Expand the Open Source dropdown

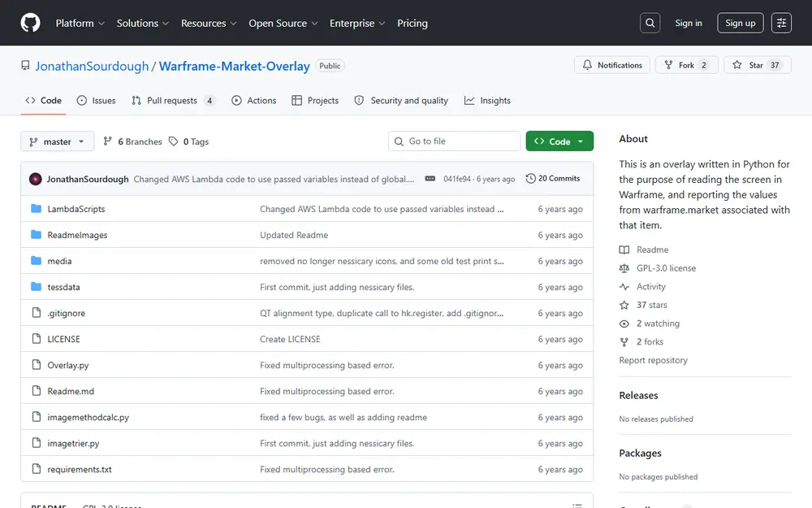tap(283, 24)
